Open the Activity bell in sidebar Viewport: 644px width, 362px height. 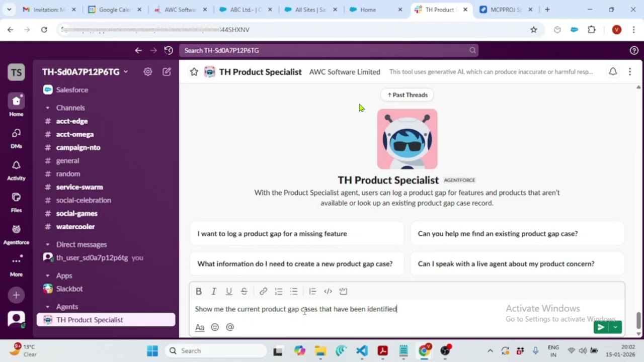tap(16, 169)
